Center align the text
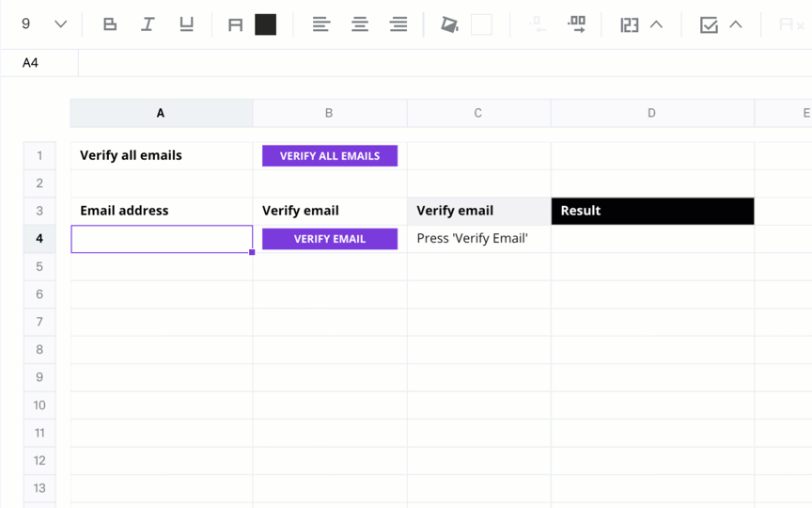The height and width of the screenshot is (508, 812). [x=360, y=24]
